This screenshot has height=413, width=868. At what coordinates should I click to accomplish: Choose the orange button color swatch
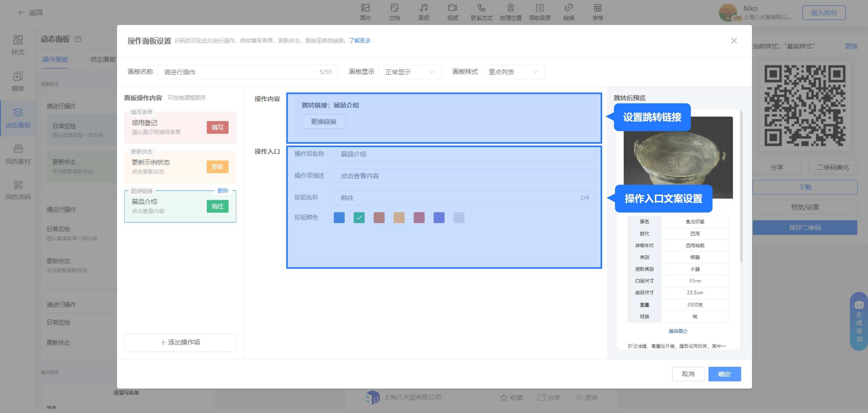(399, 218)
